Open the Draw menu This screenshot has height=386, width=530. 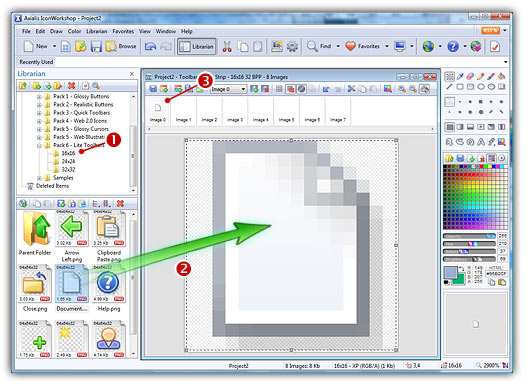[56, 31]
